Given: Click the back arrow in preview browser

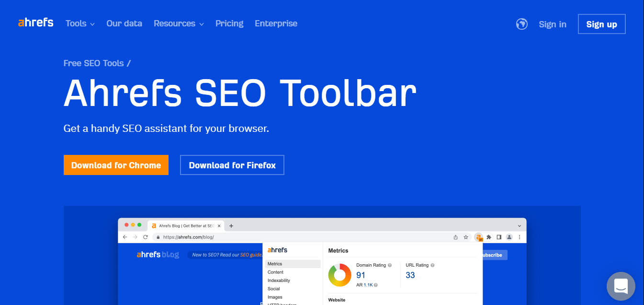Looking at the screenshot, I should click(x=125, y=237).
